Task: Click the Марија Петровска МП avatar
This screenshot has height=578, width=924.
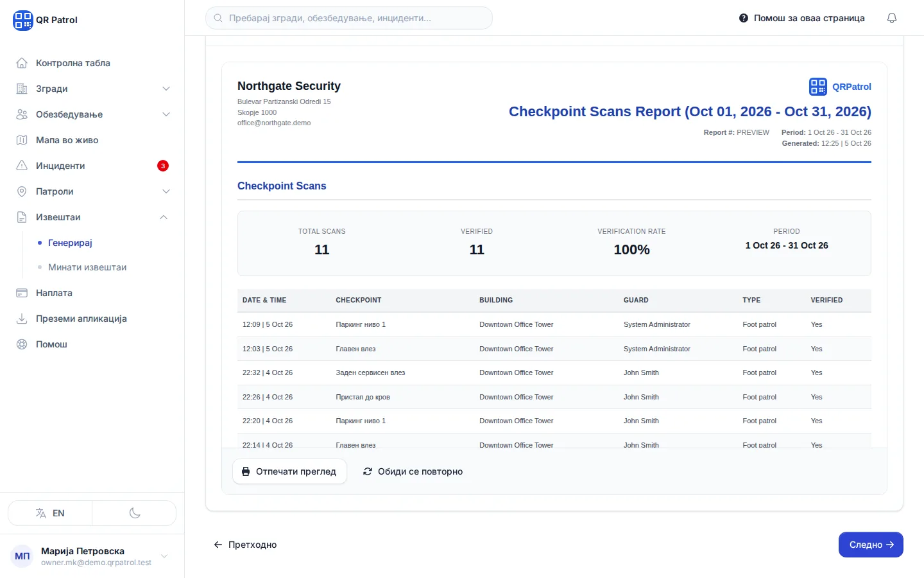Action: click(x=22, y=556)
